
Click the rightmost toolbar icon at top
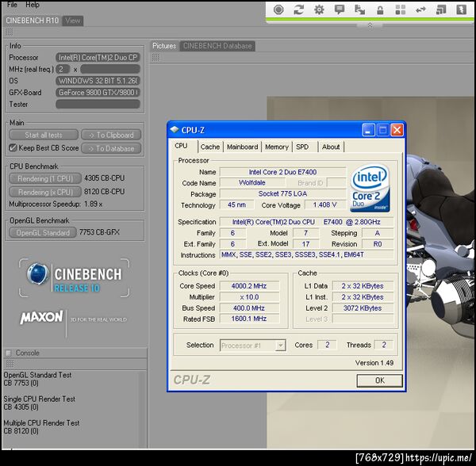tap(462, 10)
